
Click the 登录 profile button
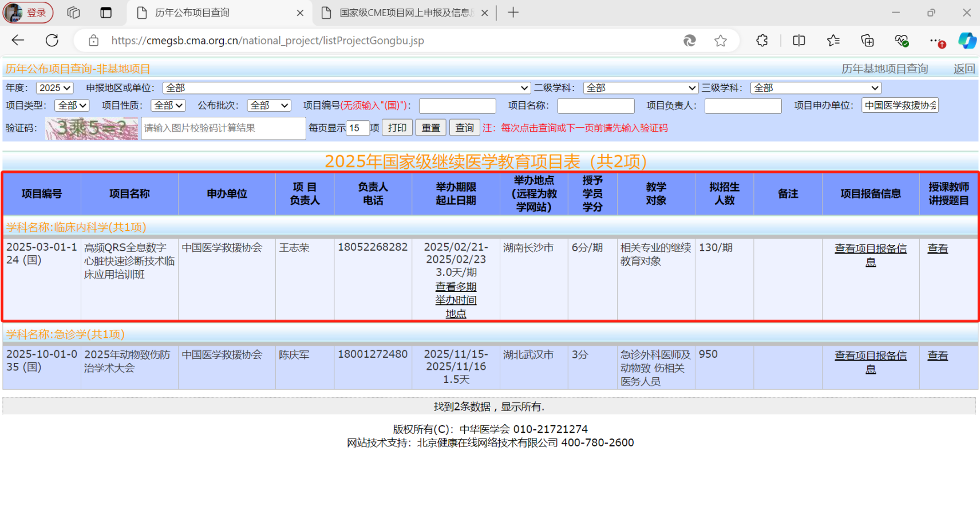tap(29, 13)
